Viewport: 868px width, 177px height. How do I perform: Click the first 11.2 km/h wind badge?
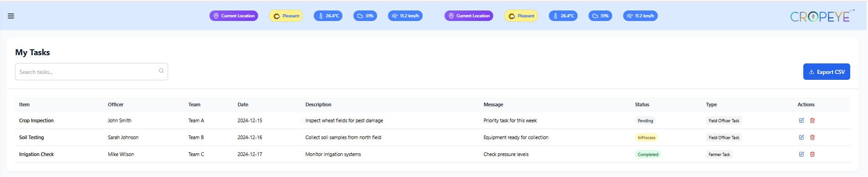click(x=406, y=16)
